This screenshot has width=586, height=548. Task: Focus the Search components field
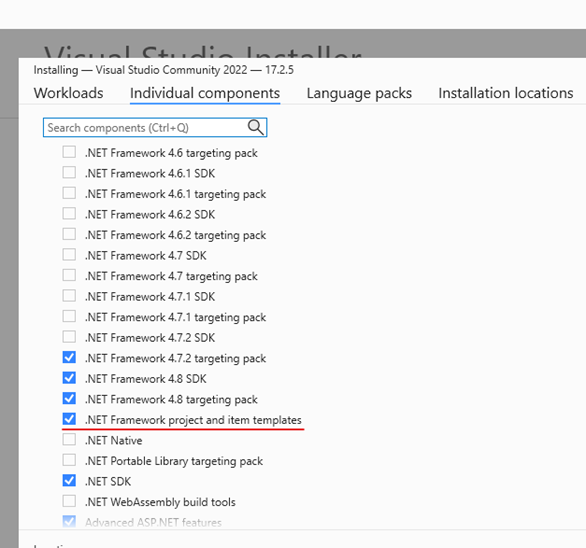click(155, 127)
